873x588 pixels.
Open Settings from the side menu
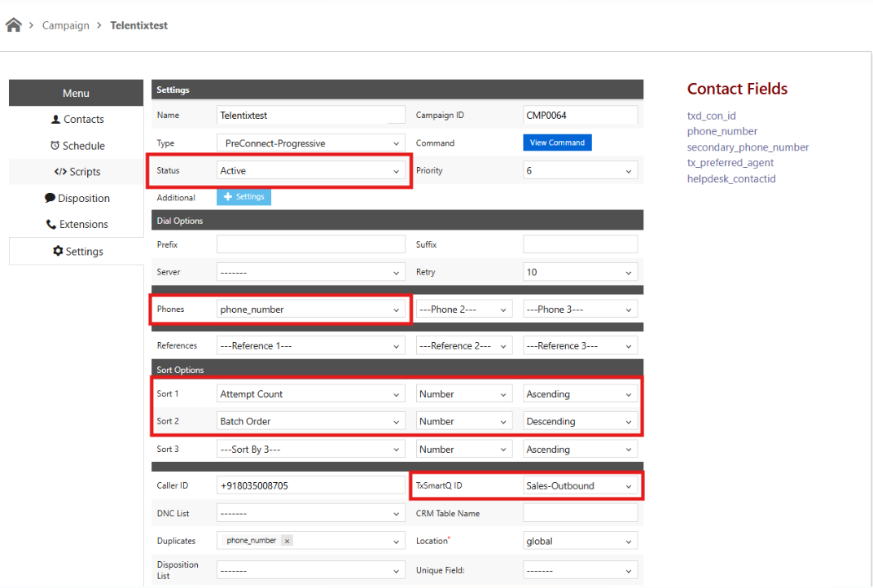(x=77, y=251)
